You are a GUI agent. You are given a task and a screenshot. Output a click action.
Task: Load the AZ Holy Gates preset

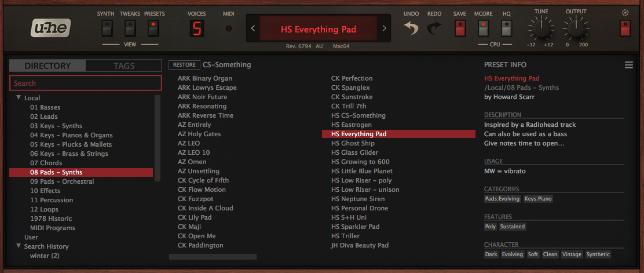(199, 134)
